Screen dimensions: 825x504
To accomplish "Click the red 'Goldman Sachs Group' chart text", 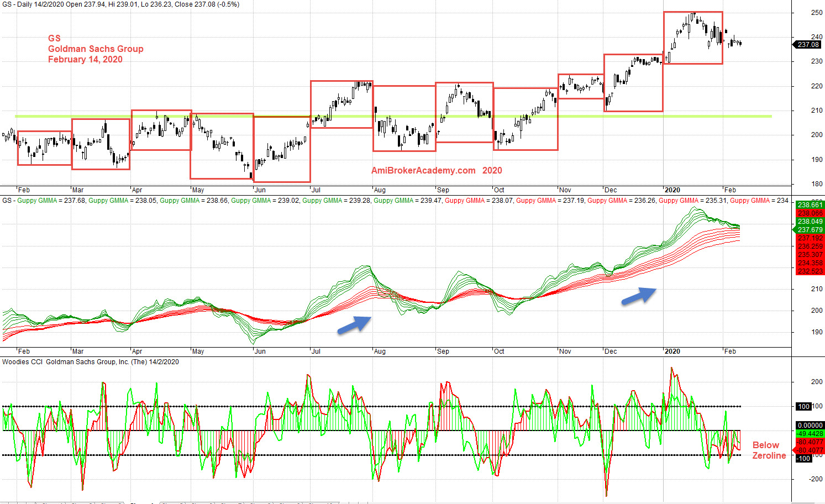I will point(96,49).
